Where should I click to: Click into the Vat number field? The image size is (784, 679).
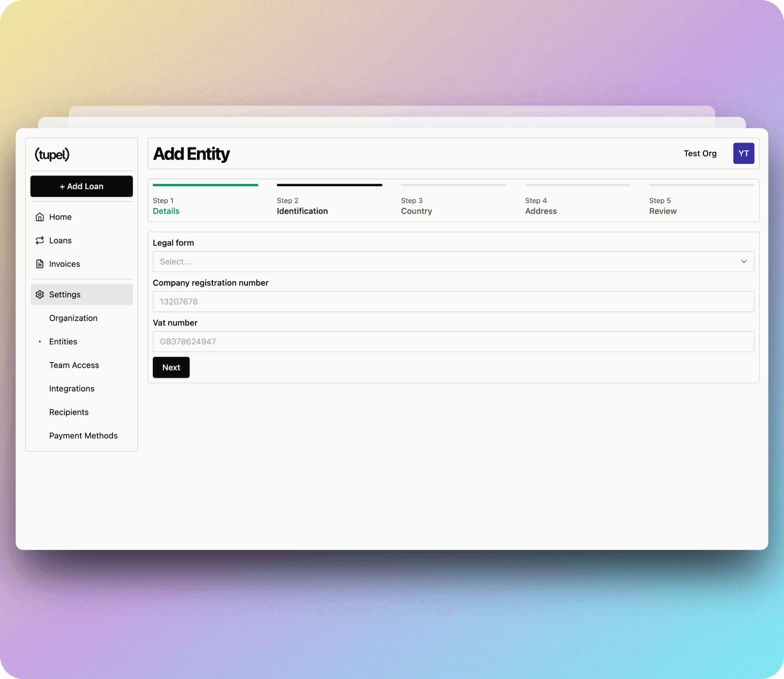453,341
